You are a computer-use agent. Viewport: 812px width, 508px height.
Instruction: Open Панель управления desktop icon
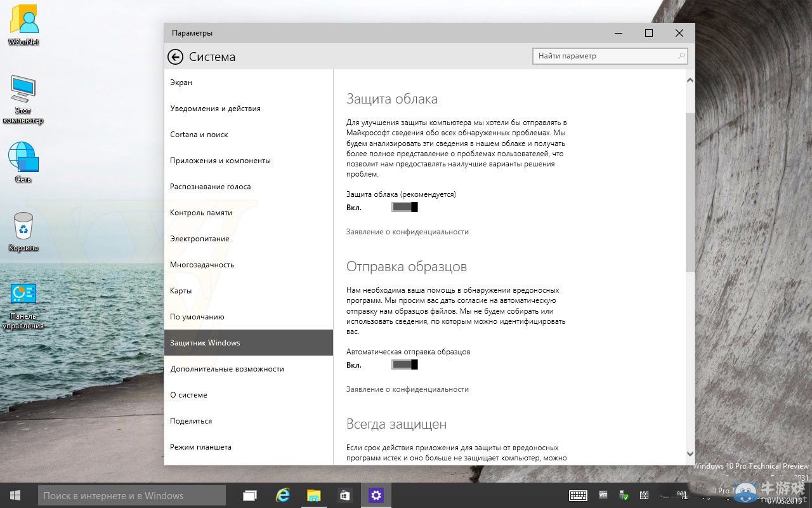click(23, 306)
